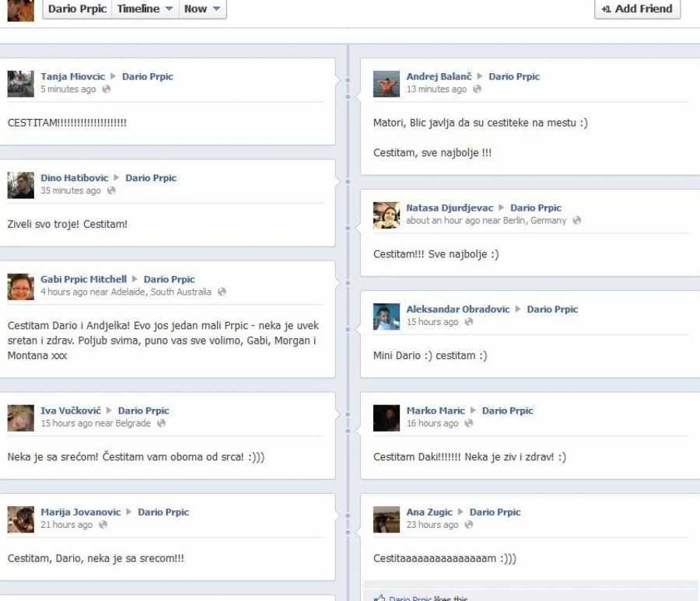Click the Add Friend button

(x=637, y=9)
